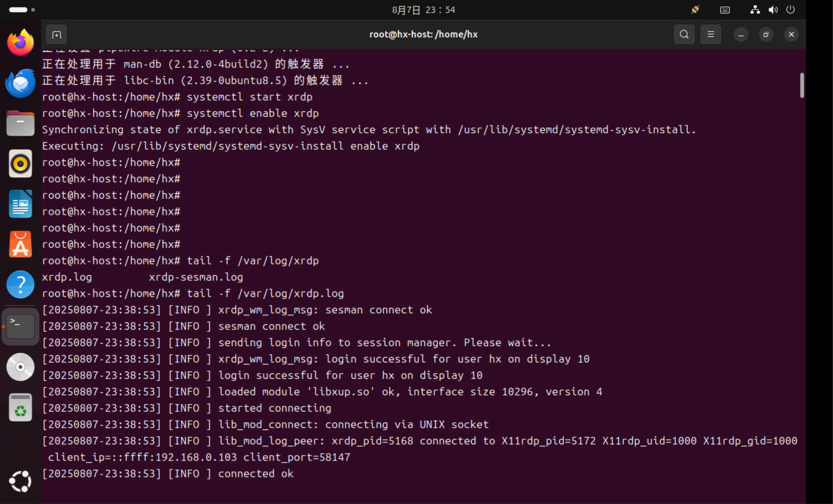
Task: Restore the terminal window size
Action: [766, 35]
